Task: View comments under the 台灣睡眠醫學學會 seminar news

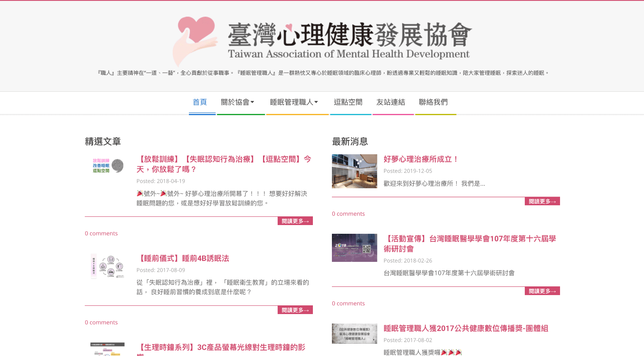Action: [x=348, y=303]
